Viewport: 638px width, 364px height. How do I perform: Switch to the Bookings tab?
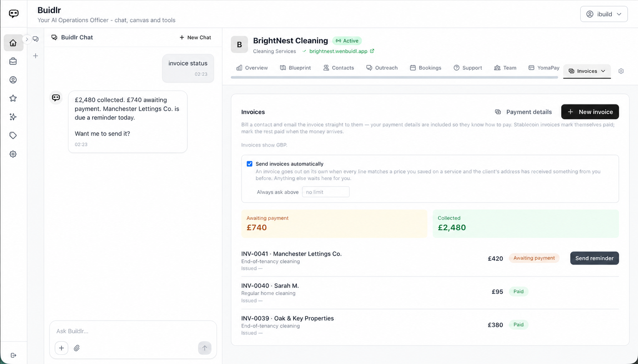coord(425,68)
